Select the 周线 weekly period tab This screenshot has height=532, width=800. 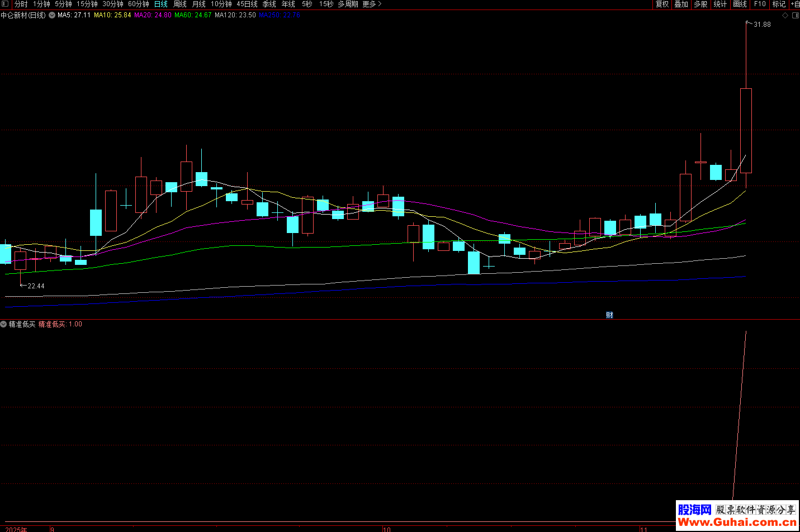tap(180, 4)
